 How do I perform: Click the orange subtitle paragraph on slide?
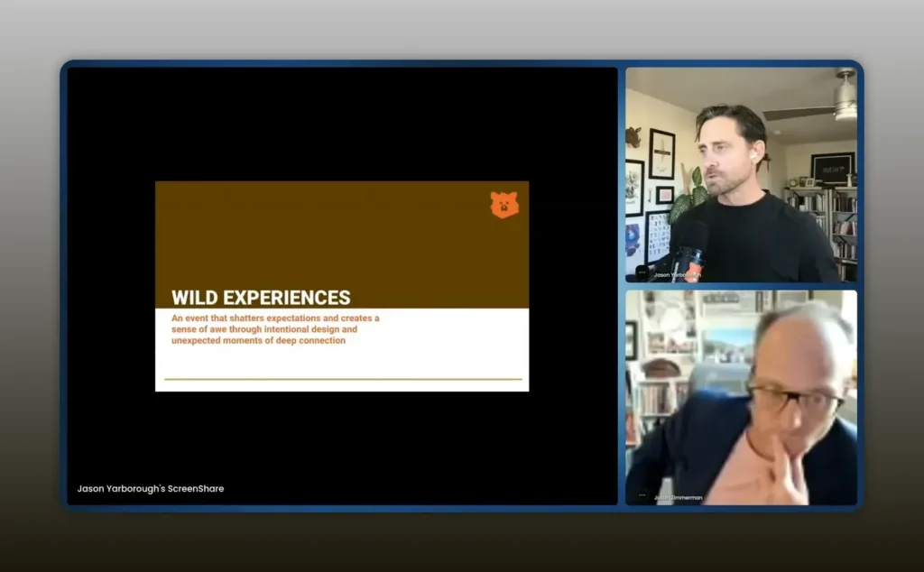[x=275, y=329]
